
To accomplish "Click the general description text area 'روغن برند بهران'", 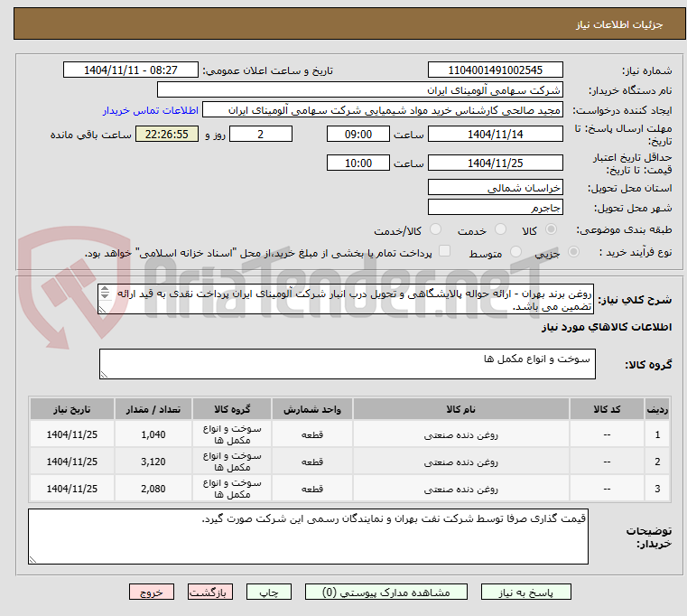I will pos(346,299).
